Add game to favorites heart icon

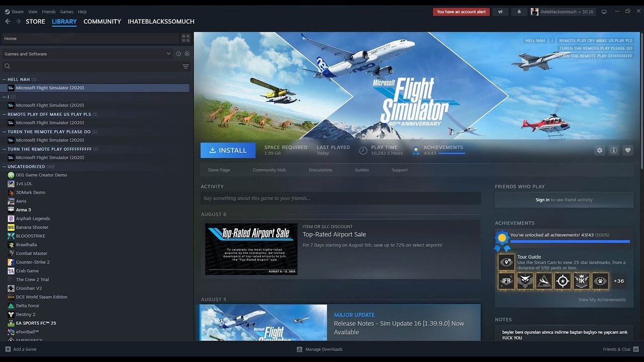(x=627, y=150)
